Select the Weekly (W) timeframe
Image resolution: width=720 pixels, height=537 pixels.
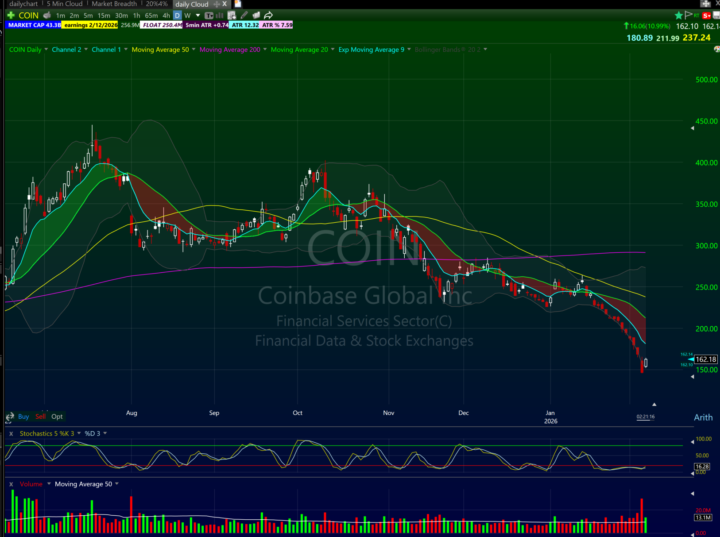(x=187, y=16)
